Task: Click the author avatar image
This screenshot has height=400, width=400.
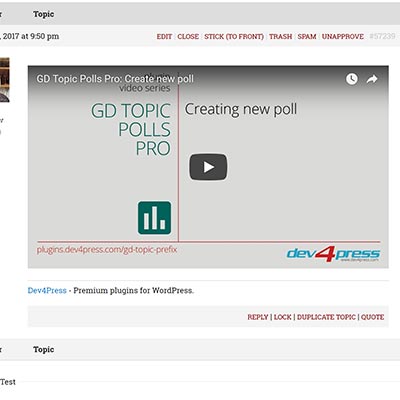Action: point(5,80)
